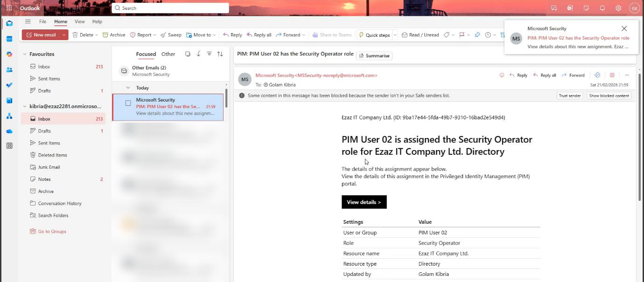Viewport: 644px width, 282px height.
Task: Open the Move to dropdown arrow
Action: (215, 35)
